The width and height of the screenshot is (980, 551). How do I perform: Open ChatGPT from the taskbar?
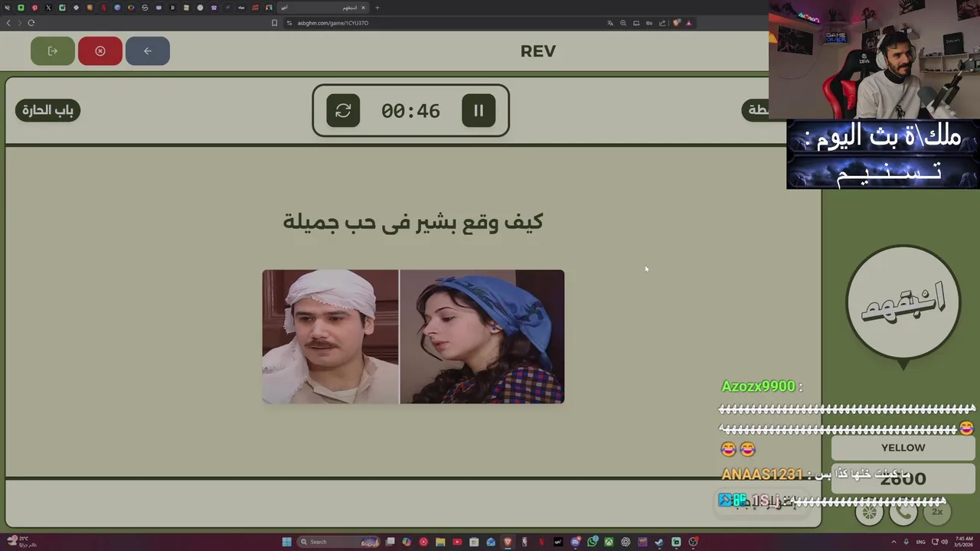[x=626, y=542]
